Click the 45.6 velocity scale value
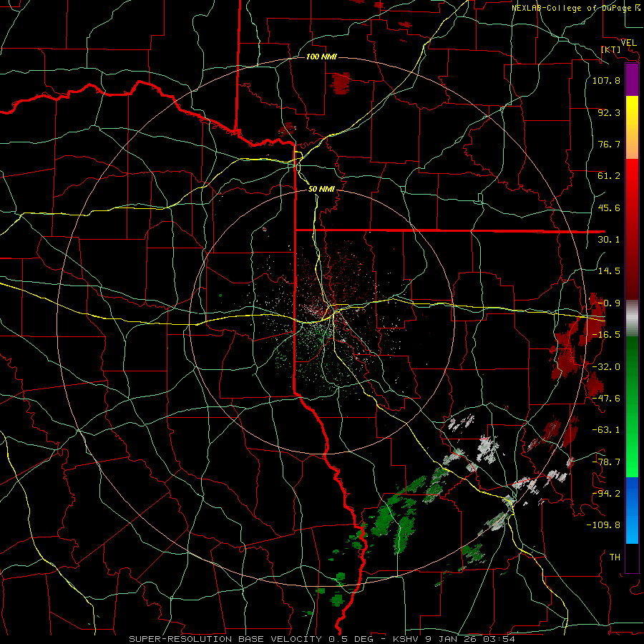Screen dimensions: 644x644 (x=609, y=208)
